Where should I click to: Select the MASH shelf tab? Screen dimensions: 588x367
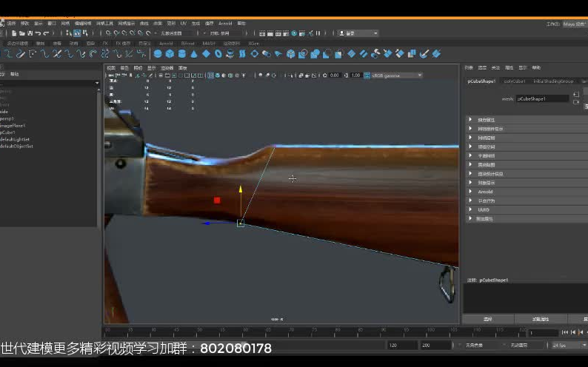tap(209, 43)
